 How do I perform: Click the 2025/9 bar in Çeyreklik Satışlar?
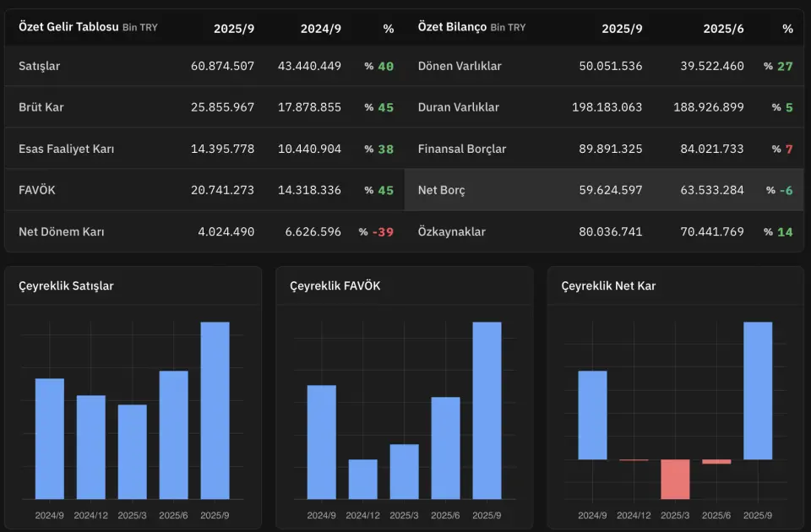click(215, 410)
